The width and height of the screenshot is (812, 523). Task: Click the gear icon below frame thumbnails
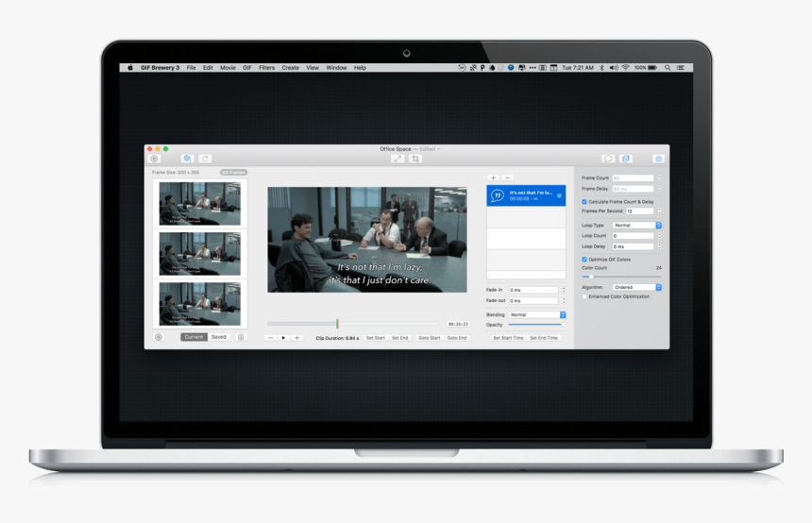pyautogui.click(x=159, y=337)
